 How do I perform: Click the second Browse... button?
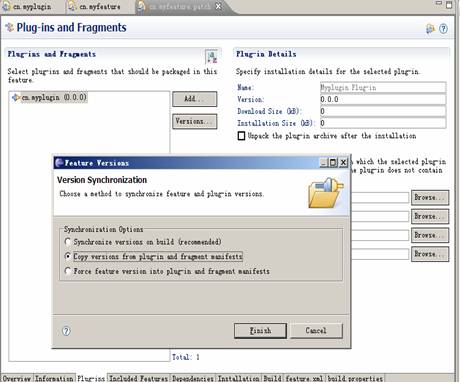[430, 216]
